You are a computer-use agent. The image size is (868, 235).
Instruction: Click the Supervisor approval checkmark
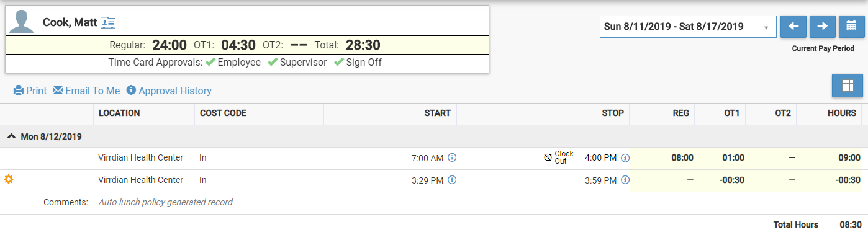[x=272, y=62]
